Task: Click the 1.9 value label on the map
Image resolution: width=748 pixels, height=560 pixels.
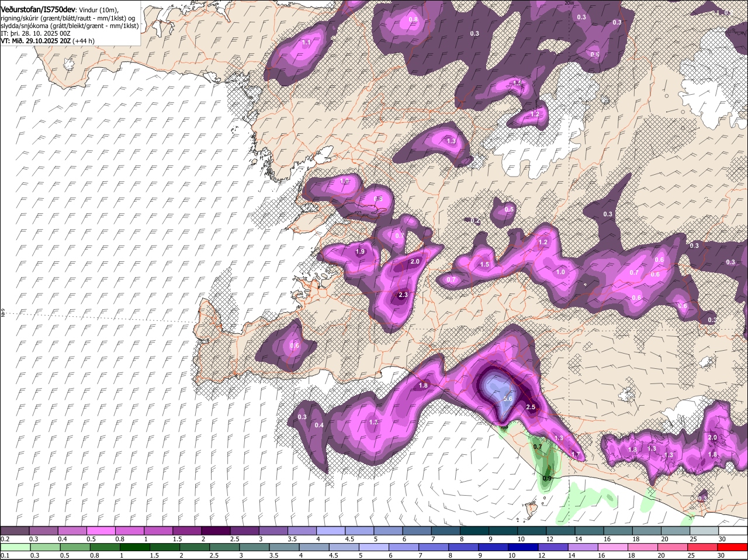Action: click(360, 251)
